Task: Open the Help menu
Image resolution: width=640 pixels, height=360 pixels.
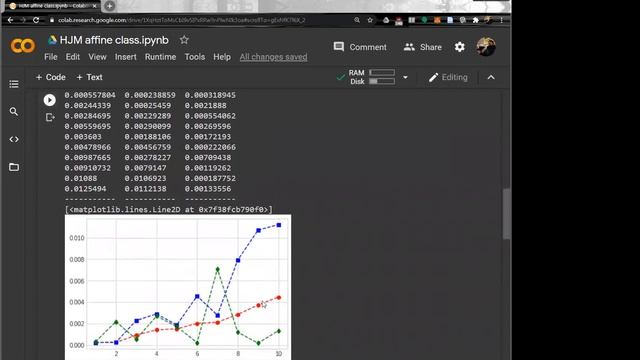Action: pos(222,57)
